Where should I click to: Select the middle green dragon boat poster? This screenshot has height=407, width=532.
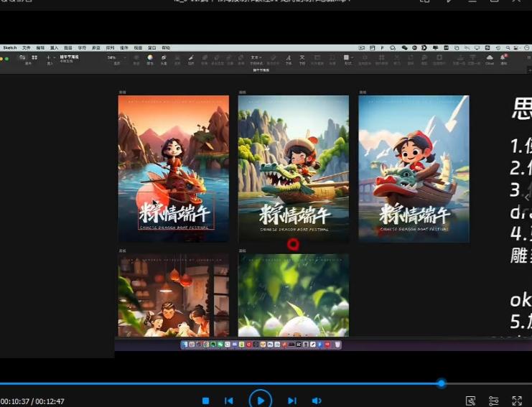pos(293,168)
